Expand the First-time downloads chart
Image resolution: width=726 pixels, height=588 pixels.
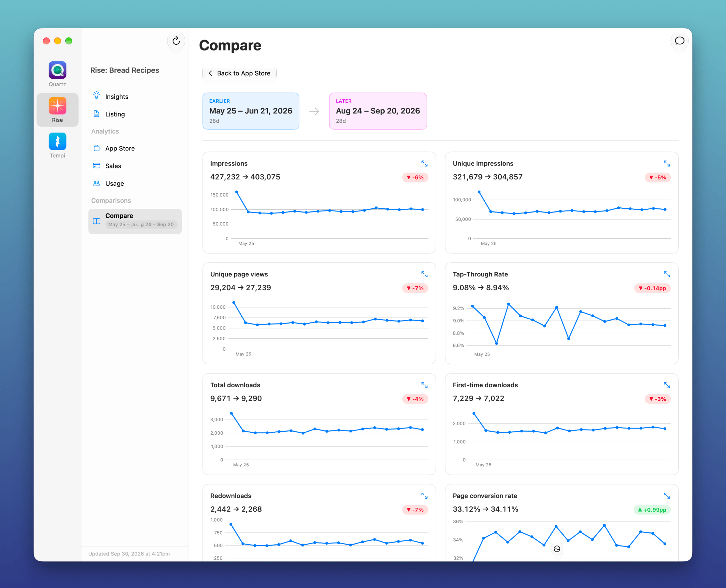tap(667, 385)
